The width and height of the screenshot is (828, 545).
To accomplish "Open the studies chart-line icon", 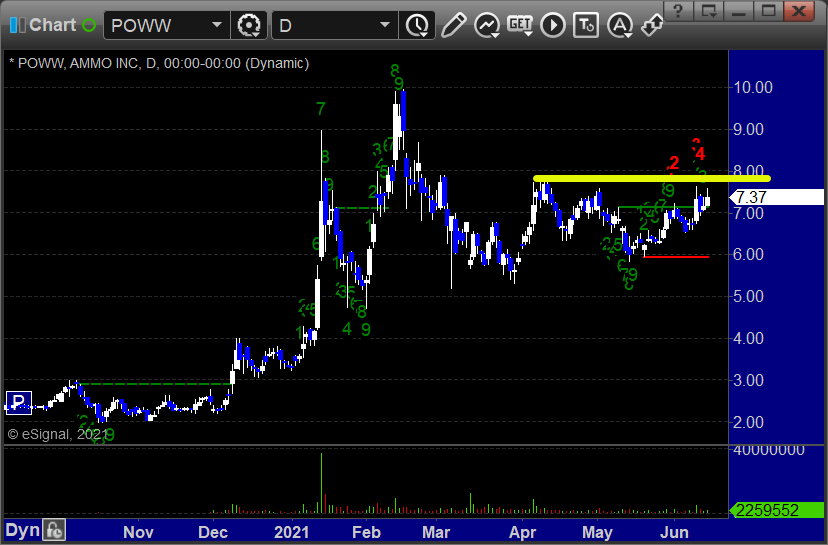I will click(x=487, y=25).
